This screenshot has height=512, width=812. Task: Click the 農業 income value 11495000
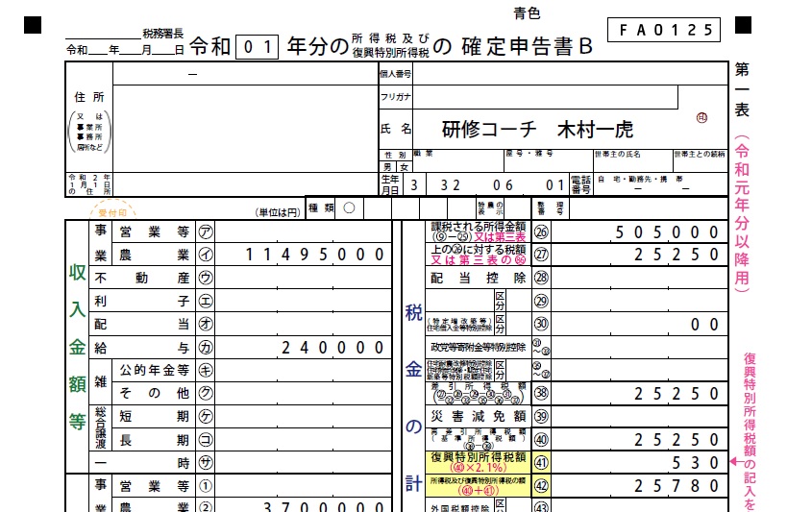coord(314,255)
